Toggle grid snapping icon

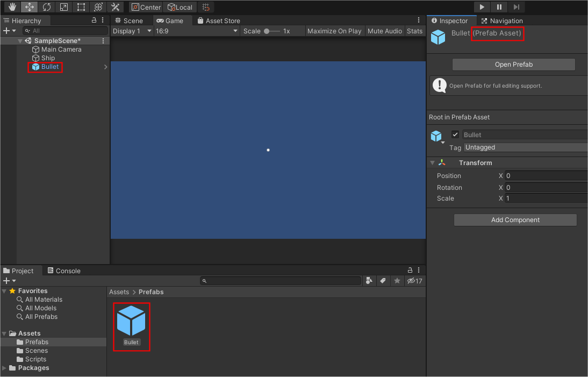point(205,7)
